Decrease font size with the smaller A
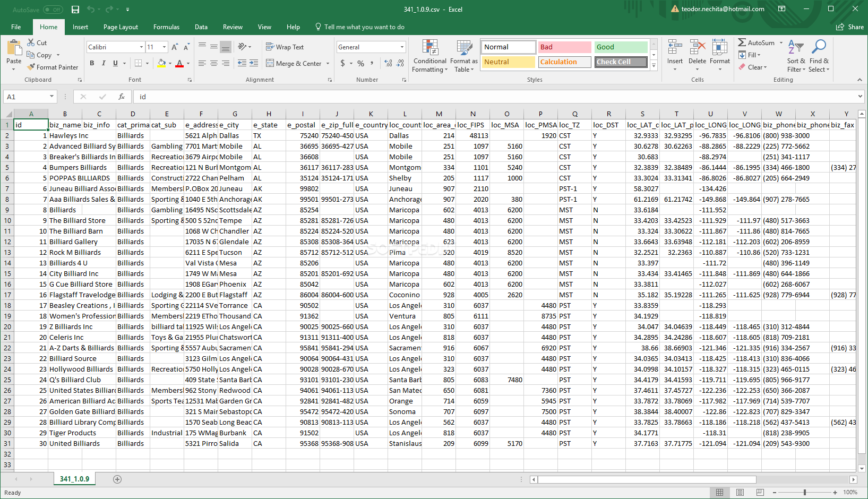868x499 pixels. coord(186,47)
